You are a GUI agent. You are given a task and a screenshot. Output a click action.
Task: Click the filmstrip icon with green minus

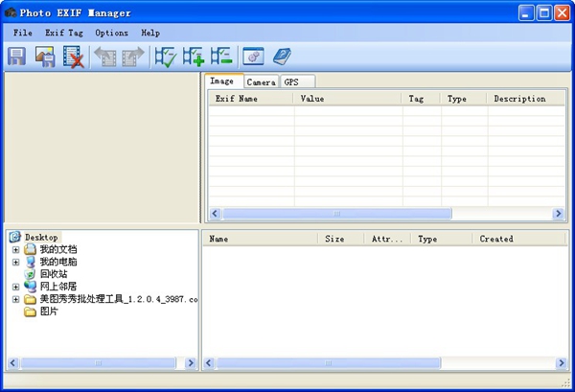[221, 58]
